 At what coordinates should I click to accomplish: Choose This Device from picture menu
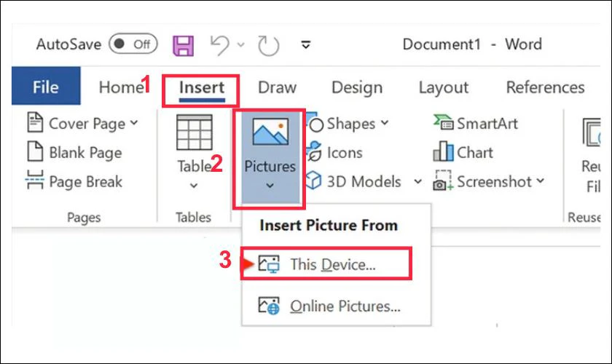(x=332, y=265)
